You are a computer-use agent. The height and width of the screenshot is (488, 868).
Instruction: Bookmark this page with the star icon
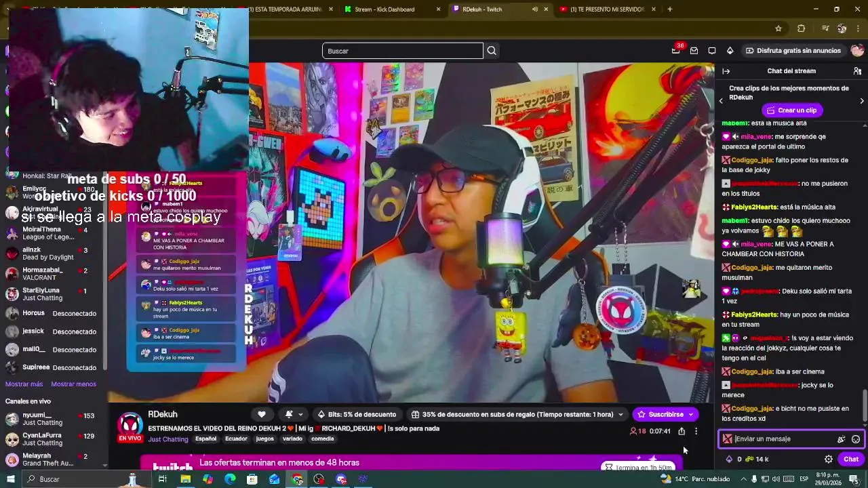[778, 28]
